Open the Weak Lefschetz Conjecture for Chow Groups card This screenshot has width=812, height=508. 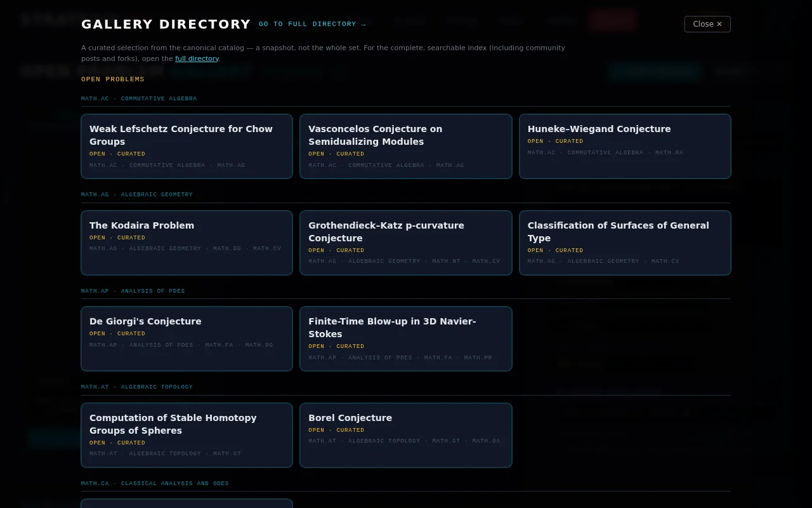[187, 146]
